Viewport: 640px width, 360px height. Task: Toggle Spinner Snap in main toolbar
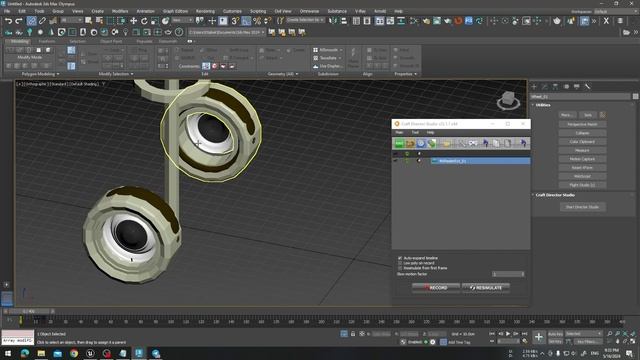(x=268, y=20)
